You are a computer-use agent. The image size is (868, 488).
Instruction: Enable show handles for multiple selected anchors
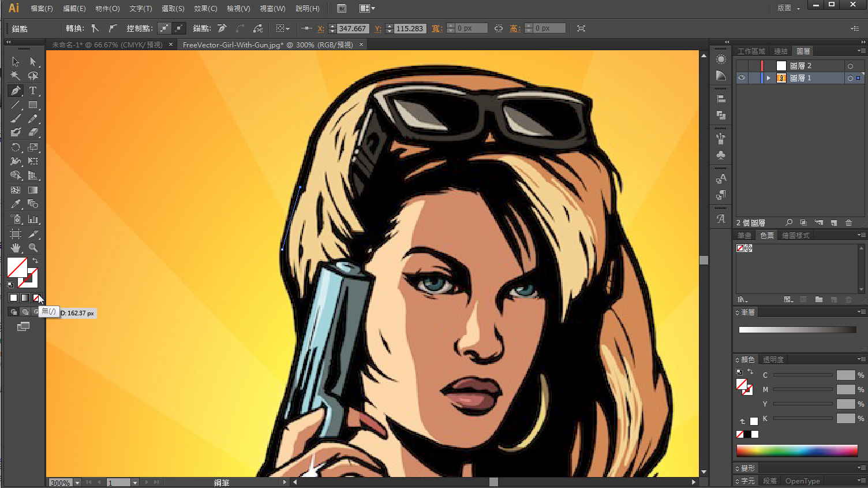(x=164, y=28)
